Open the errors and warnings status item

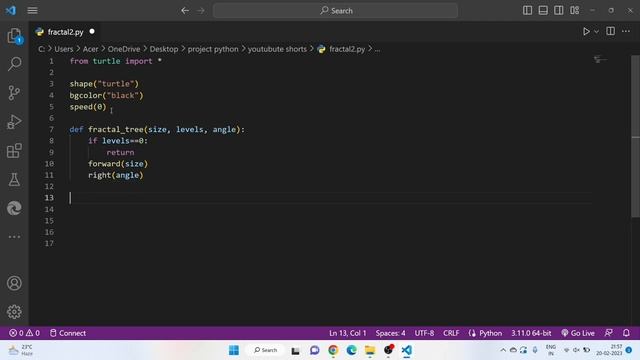tap(24, 333)
